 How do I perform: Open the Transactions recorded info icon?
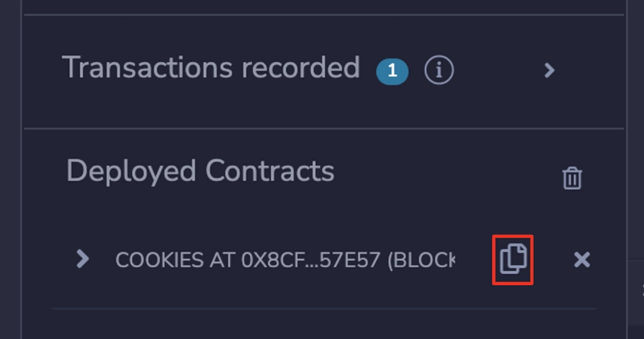coord(439,71)
